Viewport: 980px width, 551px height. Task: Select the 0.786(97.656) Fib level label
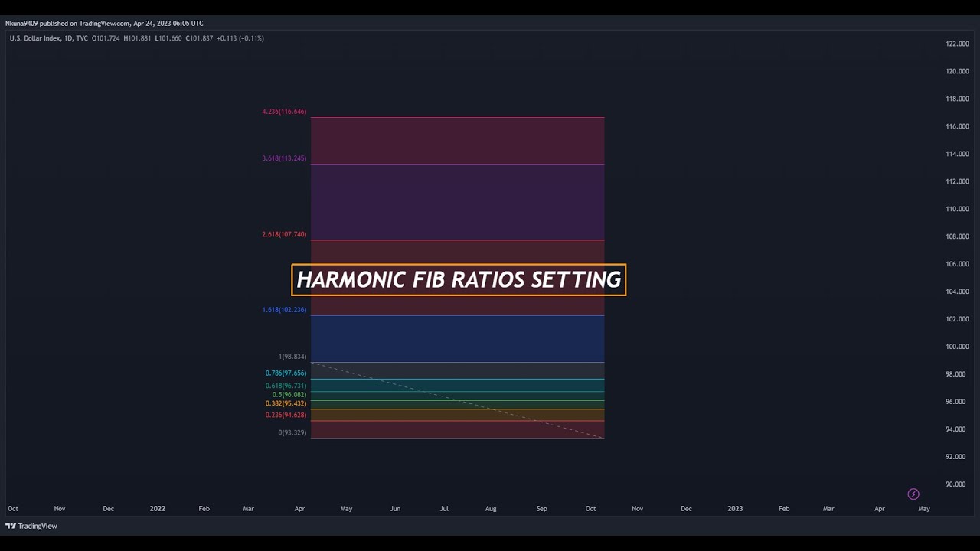tap(286, 373)
